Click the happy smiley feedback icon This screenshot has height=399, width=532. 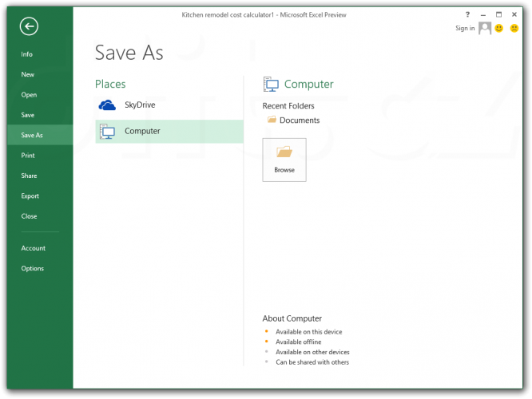(498, 28)
